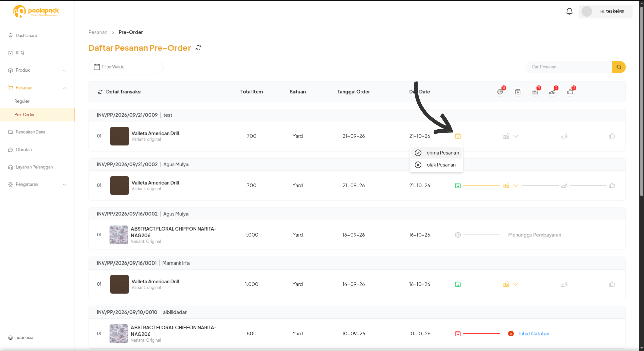
Task: Filter by received order box icon in header
Action: point(518,92)
